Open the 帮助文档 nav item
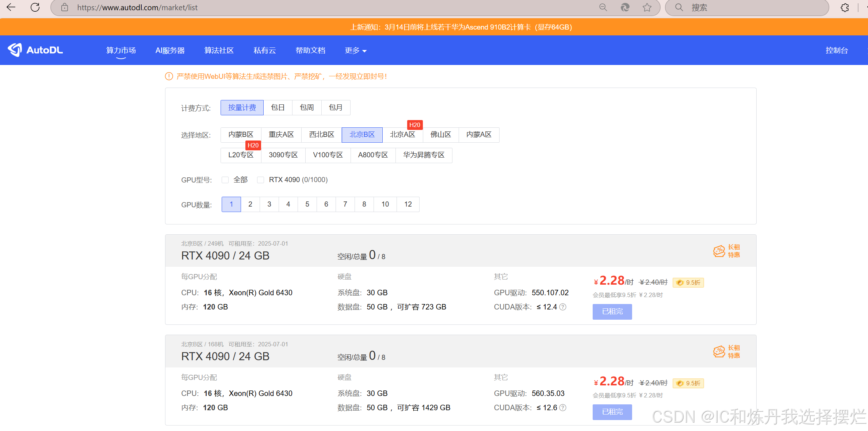This screenshot has width=868, height=431. click(310, 50)
